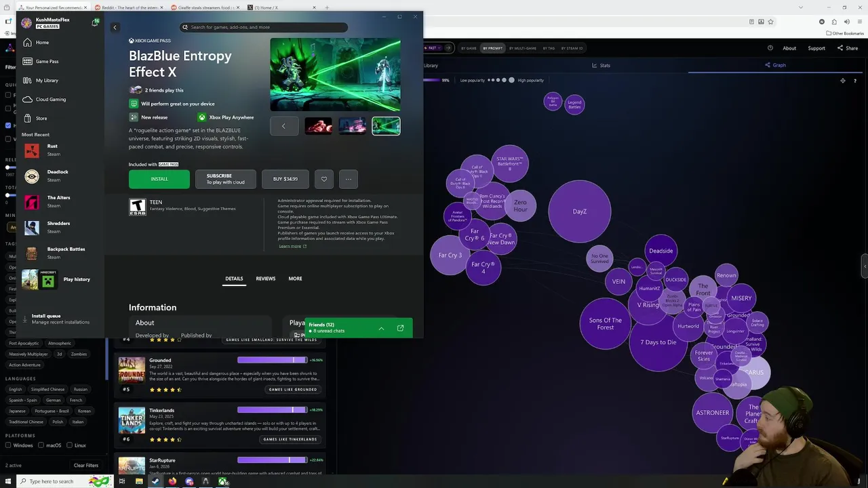Click the BUY $34.99 button
The image size is (868, 488).
[x=285, y=179]
